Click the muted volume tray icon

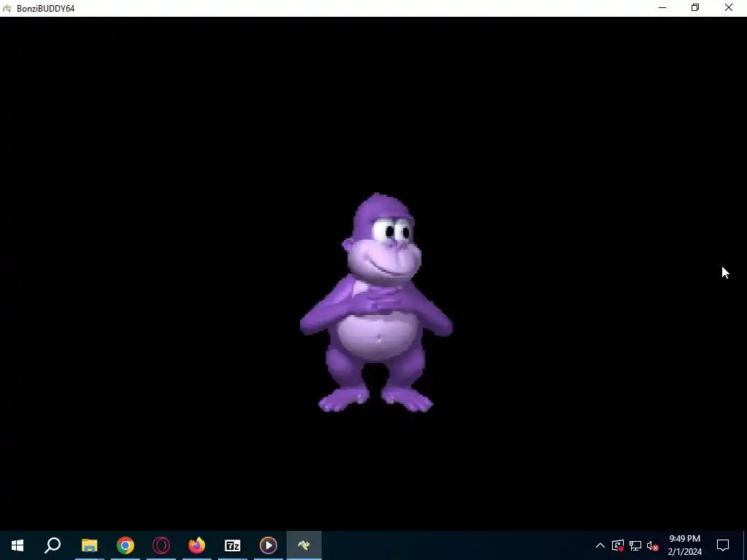click(653, 545)
